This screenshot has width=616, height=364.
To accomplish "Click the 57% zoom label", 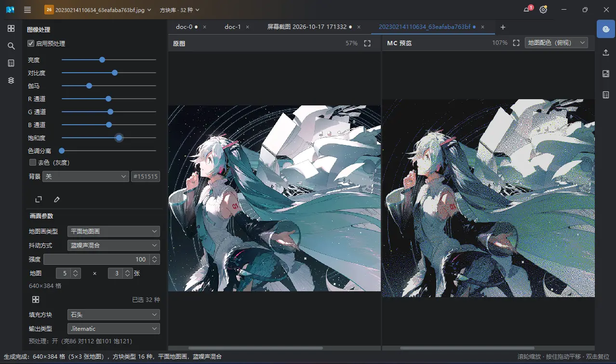I will (351, 43).
